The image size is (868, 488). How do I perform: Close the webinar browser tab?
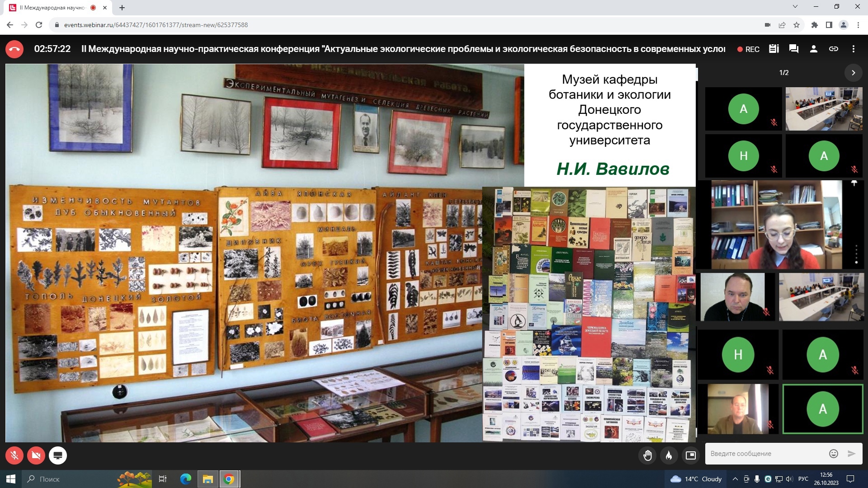(x=105, y=8)
